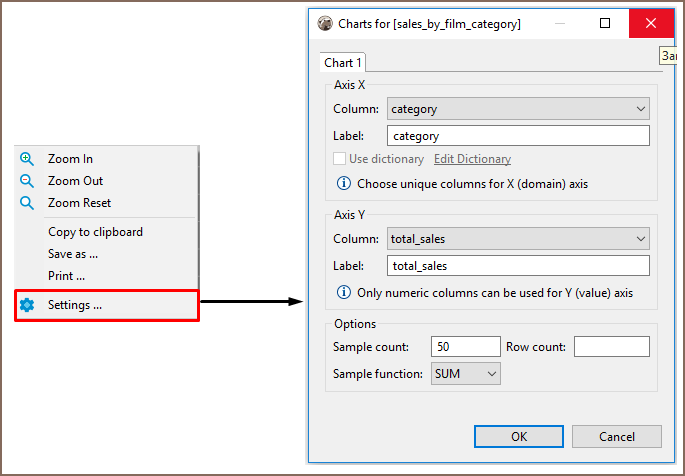Open the Axis X Column dropdown
The image size is (685, 476).
518,109
